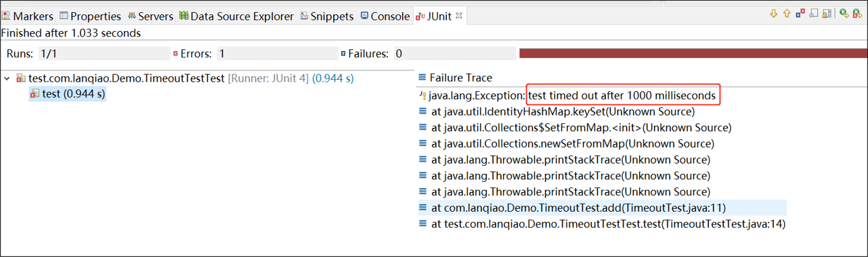The width and height of the screenshot is (868, 257).
Task: Click stack icon beside TimeoutTest.add frame
Action: pos(422,208)
